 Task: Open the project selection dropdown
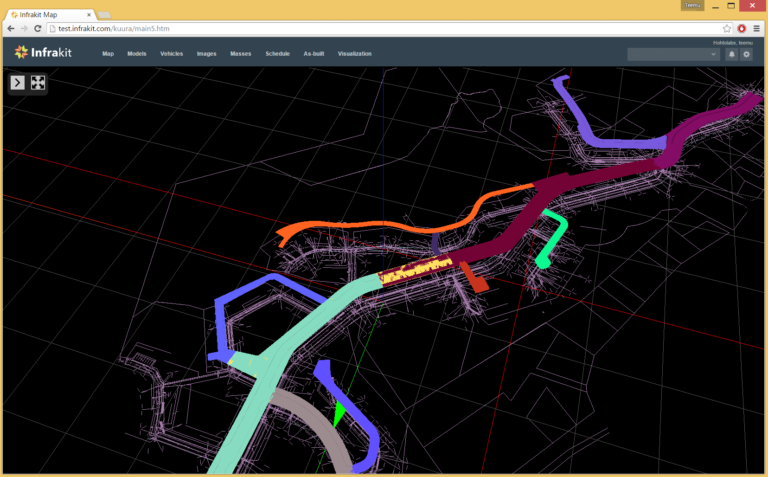(x=672, y=54)
